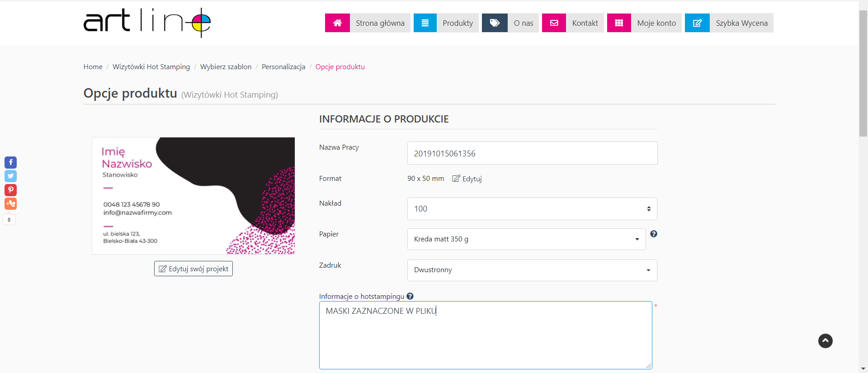Click the dark tag icon beside O nas
The height and width of the screenshot is (373, 868).
tap(495, 23)
